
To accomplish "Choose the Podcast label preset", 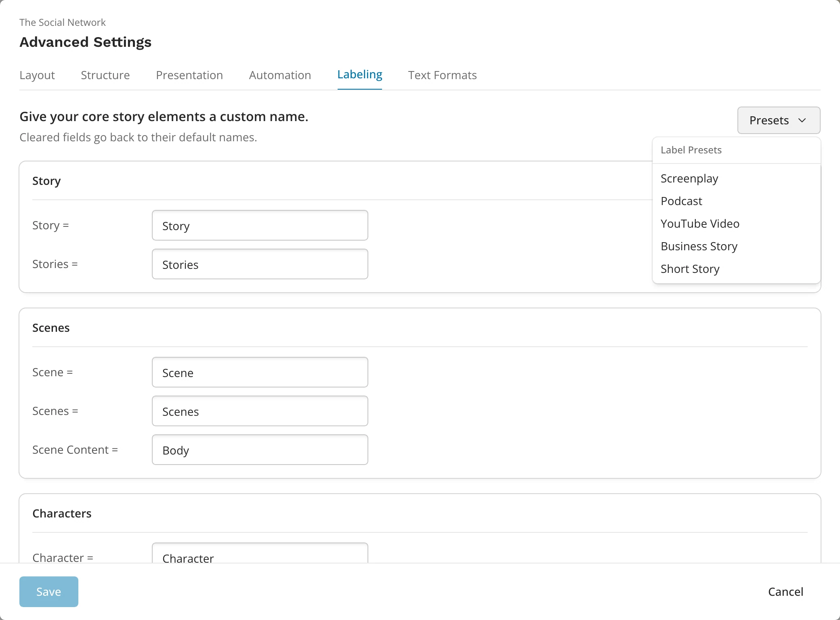I will tap(736, 201).
